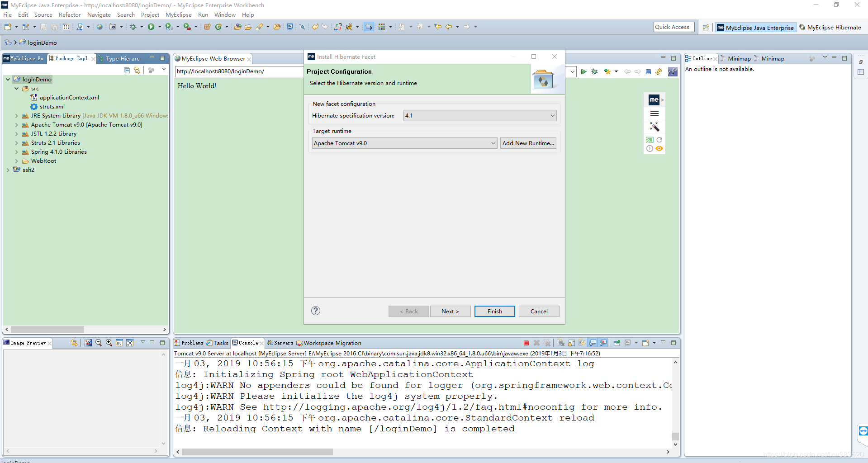Click the green Run button in main toolbar
The height and width of the screenshot is (463, 868).
click(151, 27)
